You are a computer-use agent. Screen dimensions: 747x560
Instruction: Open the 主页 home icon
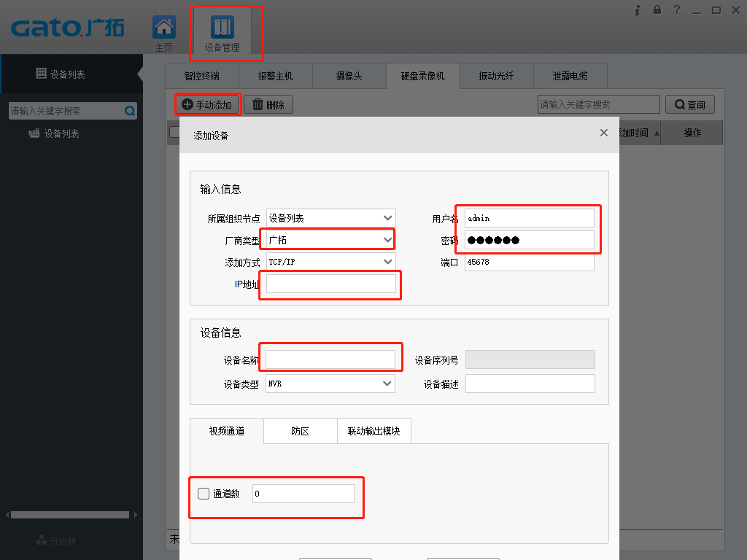(x=163, y=27)
